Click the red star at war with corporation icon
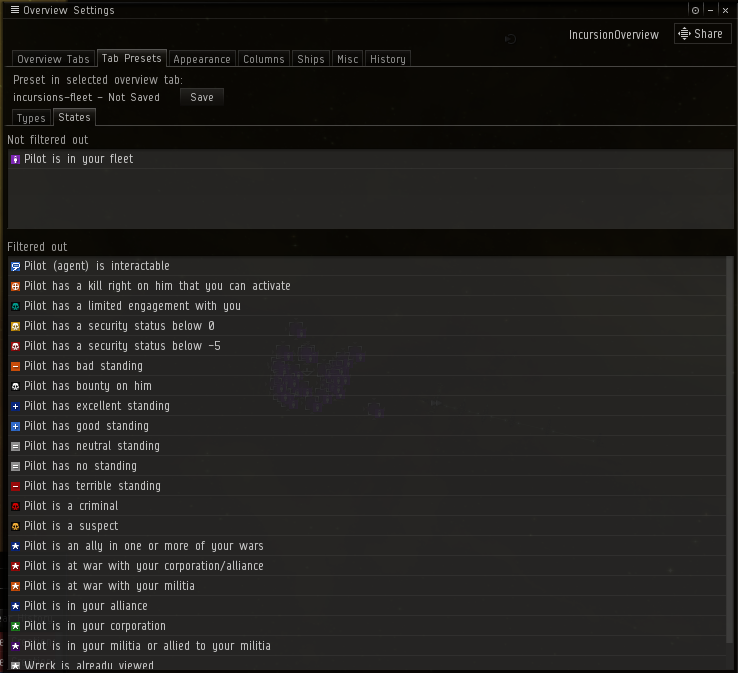Image resolution: width=738 pixels, height=673 pixels. 16,567
